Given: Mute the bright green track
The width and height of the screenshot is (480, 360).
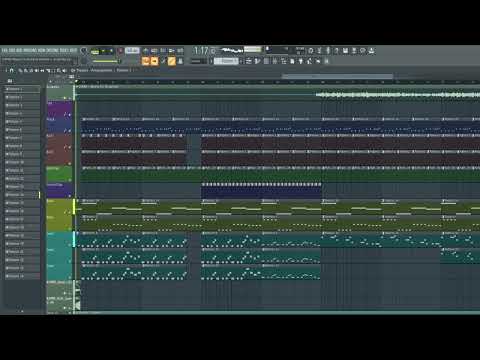Looking at the screenshot, I should [x=70, y=180].
